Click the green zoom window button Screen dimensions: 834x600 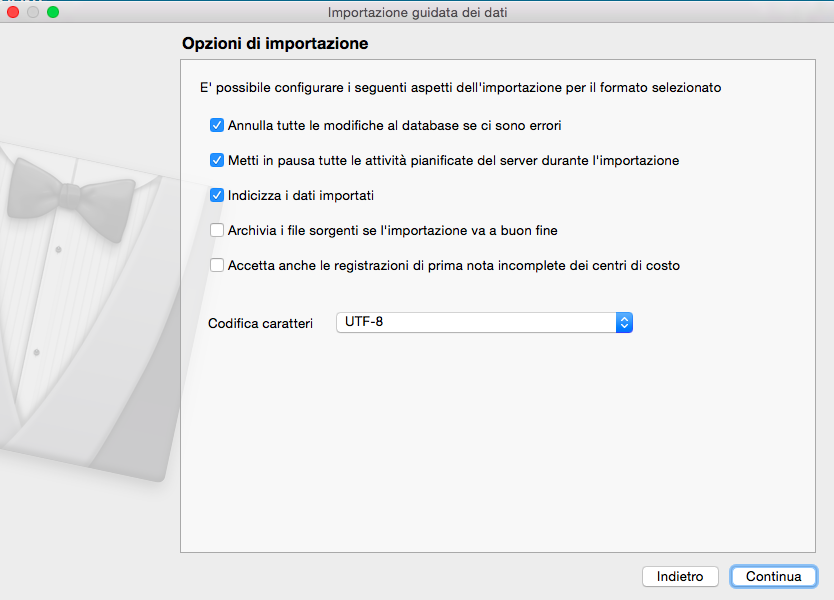[53, 12]
